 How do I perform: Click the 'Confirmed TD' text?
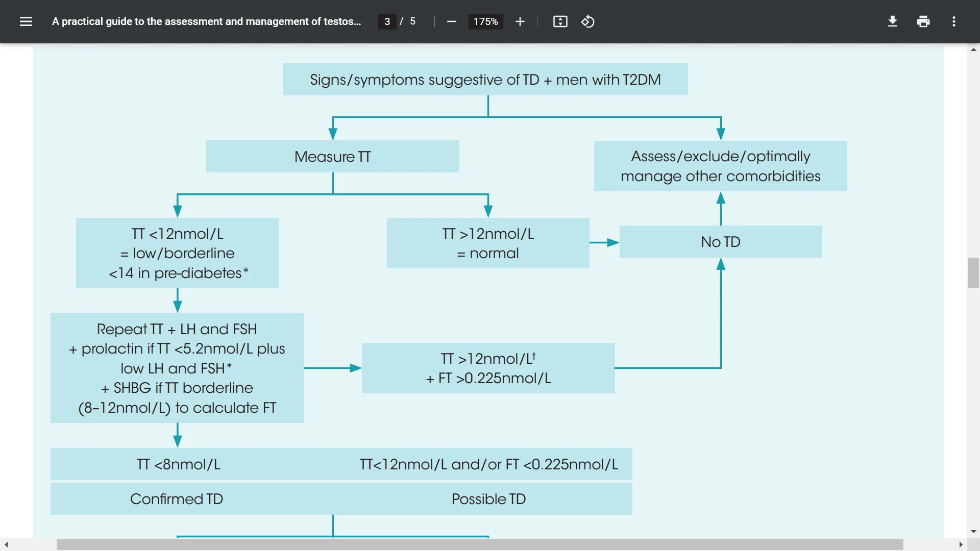tap(177, 498)
